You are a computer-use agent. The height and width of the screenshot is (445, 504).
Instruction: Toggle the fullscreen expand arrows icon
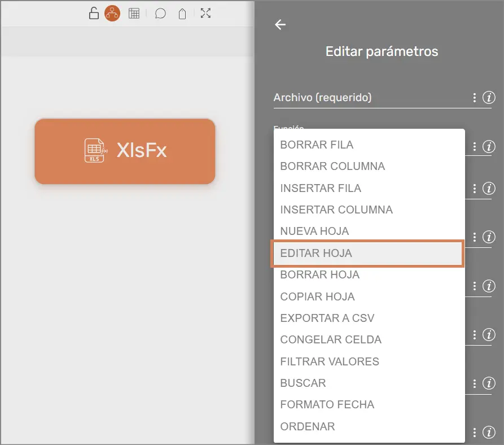coord(205,13)
